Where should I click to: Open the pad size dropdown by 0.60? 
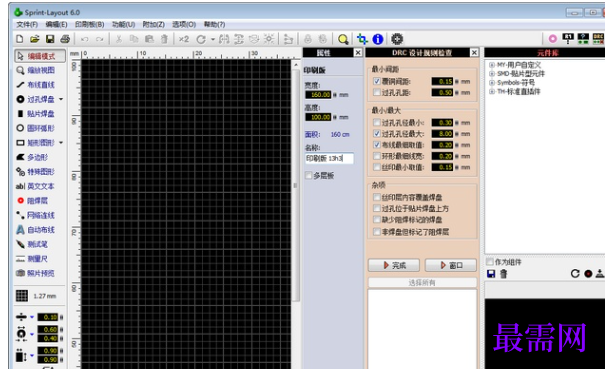coord(32,334)
